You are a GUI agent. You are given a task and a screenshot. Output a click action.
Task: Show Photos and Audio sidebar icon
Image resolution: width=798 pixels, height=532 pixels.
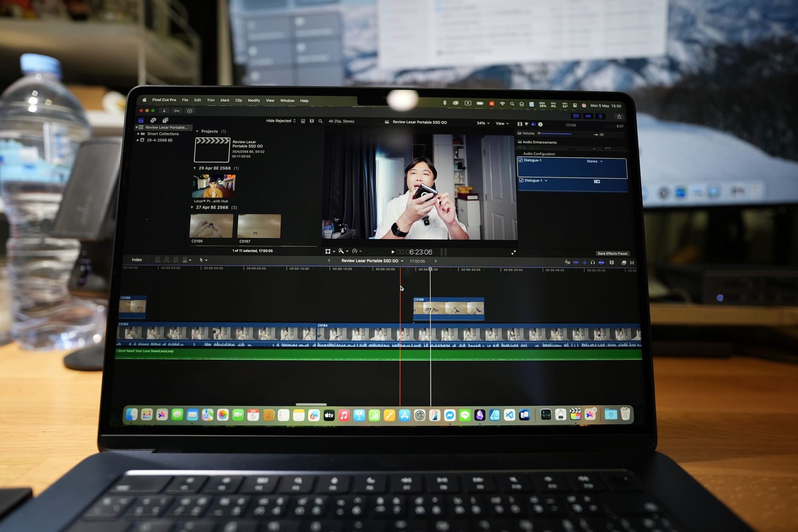(153, 120)
